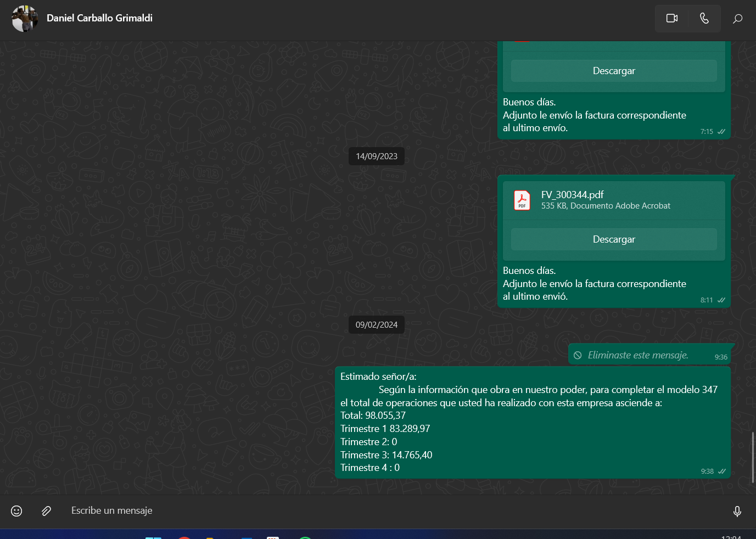The image size is (756, 539).
Task: Download the FV_300344.pdf attachment
Action: pyautogui.click(x=613, y=239)
